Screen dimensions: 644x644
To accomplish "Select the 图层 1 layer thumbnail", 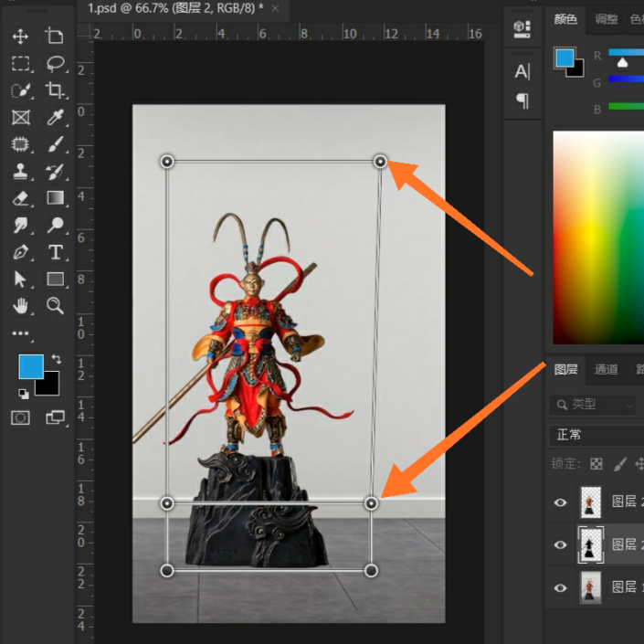I will pyautogui.click(x=590, y=587).
